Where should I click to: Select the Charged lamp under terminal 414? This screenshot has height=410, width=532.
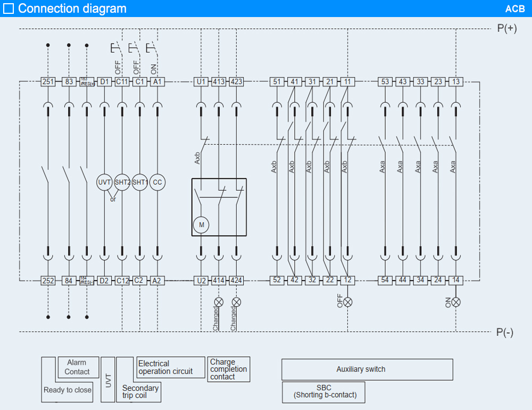[x=219, y=302]
